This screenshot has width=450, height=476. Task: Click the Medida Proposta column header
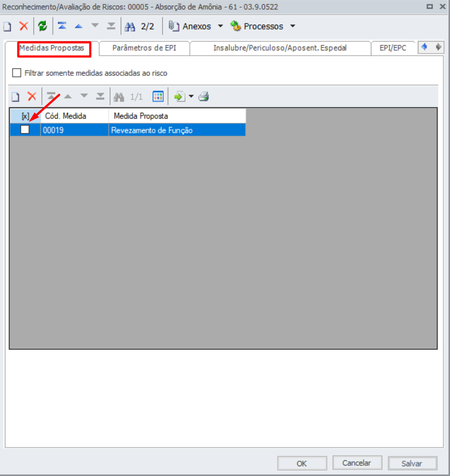177,116
